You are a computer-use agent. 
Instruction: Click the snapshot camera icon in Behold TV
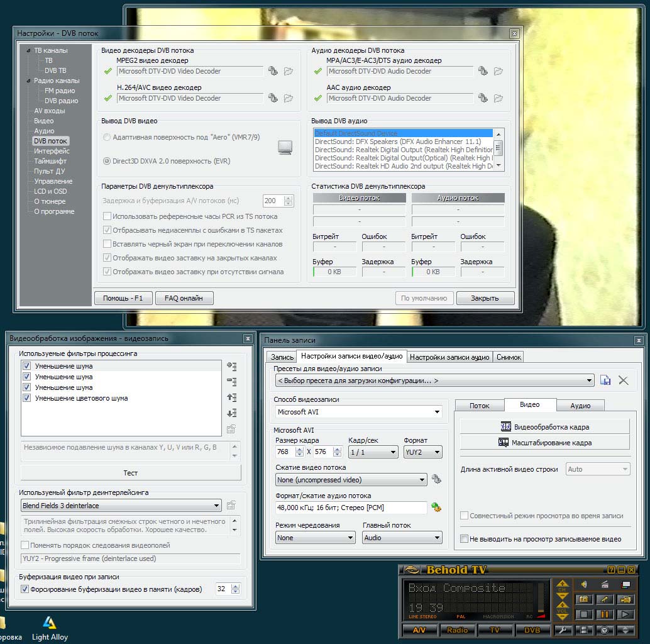(x=583, y=599)
